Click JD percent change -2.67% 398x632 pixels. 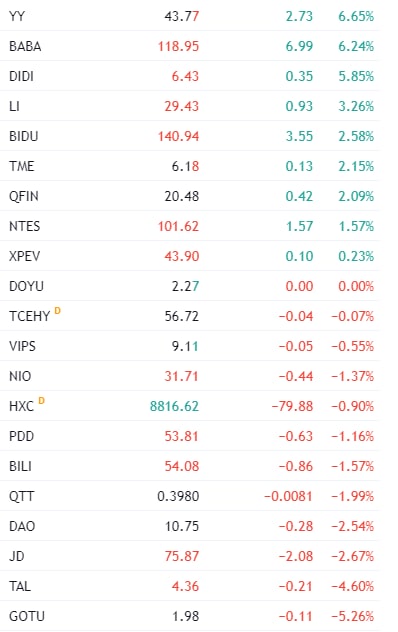352,556
